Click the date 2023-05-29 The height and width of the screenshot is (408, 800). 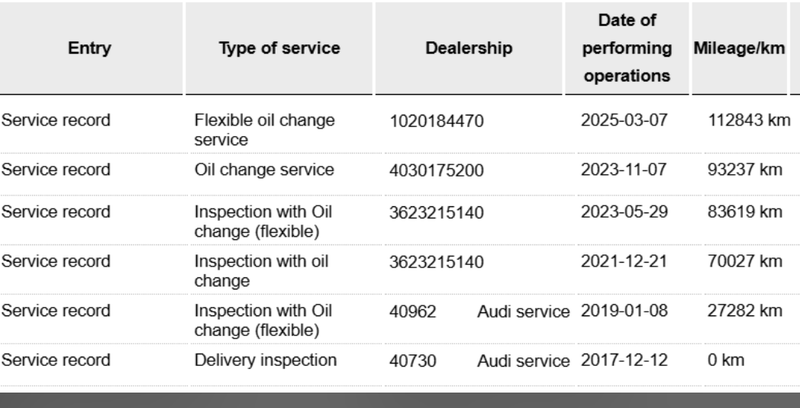pos(624,212)
